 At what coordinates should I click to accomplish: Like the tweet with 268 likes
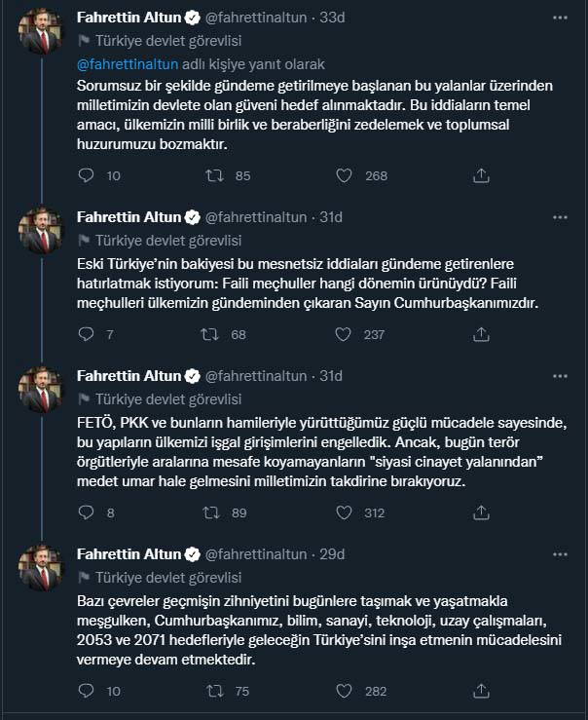344,175
